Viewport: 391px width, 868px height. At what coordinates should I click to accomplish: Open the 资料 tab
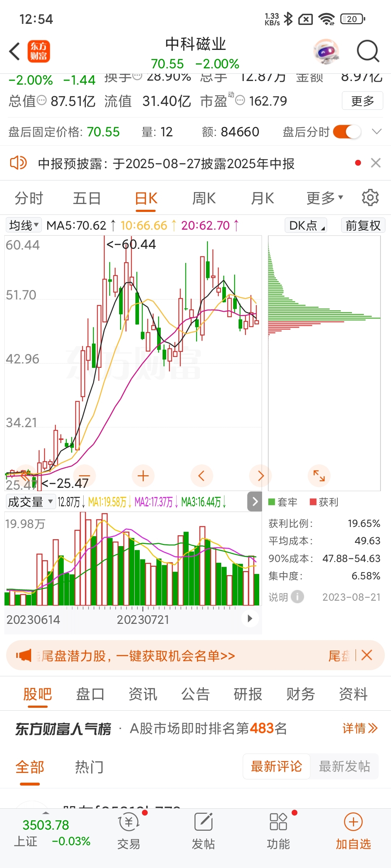pos(353,694)
